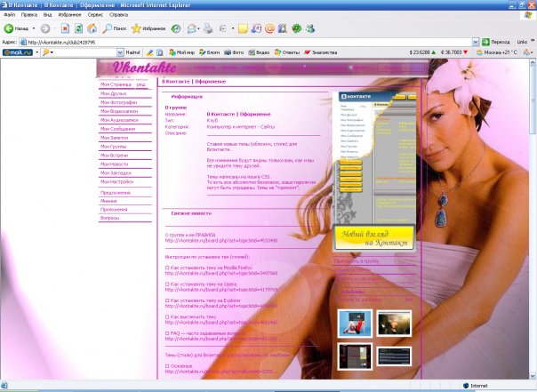This screenshot has width=537, height=392.
Task: Open the Справка menu
Action: coord(118,15)
